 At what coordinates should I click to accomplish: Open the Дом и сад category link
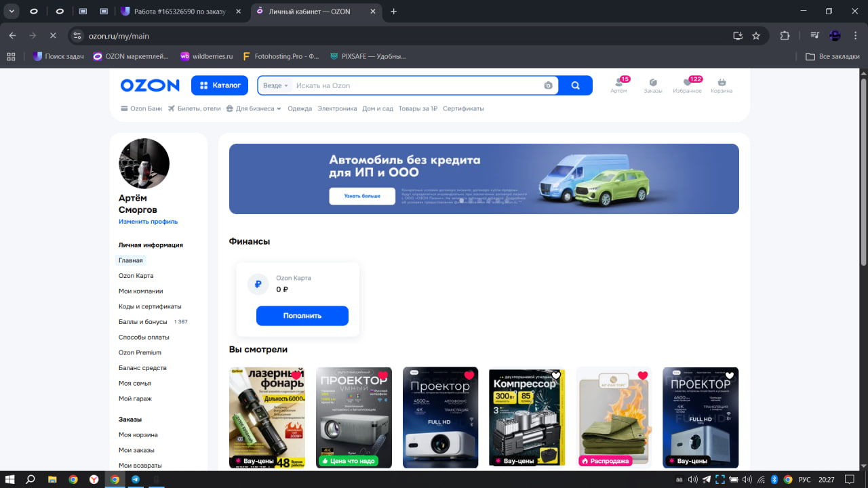[378, 108]
